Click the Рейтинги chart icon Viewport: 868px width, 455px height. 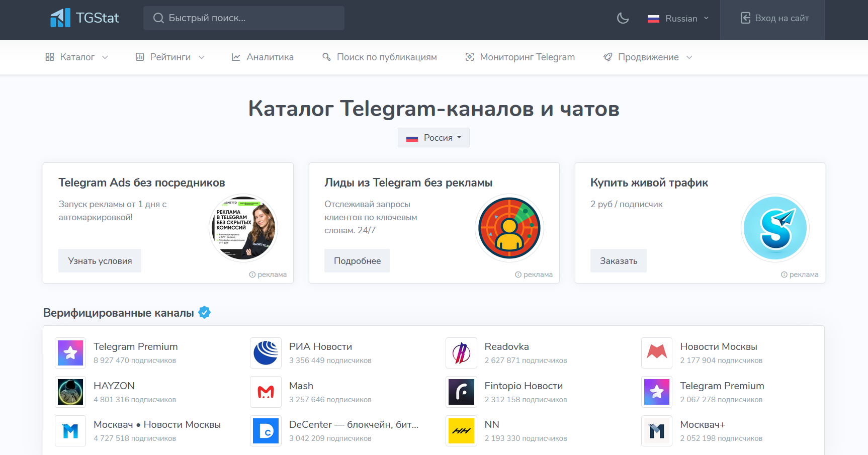coord(140,57)
